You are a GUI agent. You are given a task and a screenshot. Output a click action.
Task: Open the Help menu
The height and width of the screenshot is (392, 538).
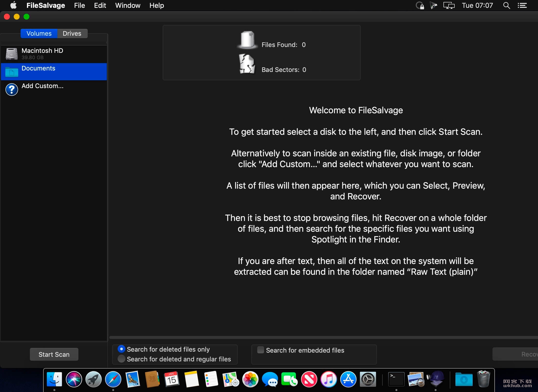click(157, 5)
